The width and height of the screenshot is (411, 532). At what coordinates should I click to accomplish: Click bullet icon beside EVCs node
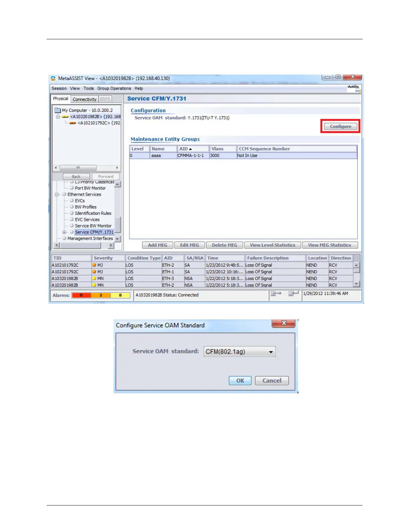72,201
